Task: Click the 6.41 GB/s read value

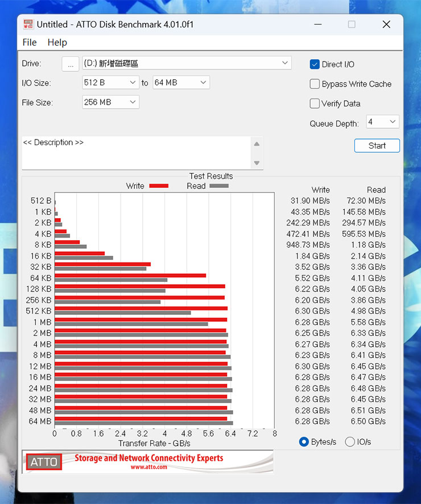Action: 368,355
